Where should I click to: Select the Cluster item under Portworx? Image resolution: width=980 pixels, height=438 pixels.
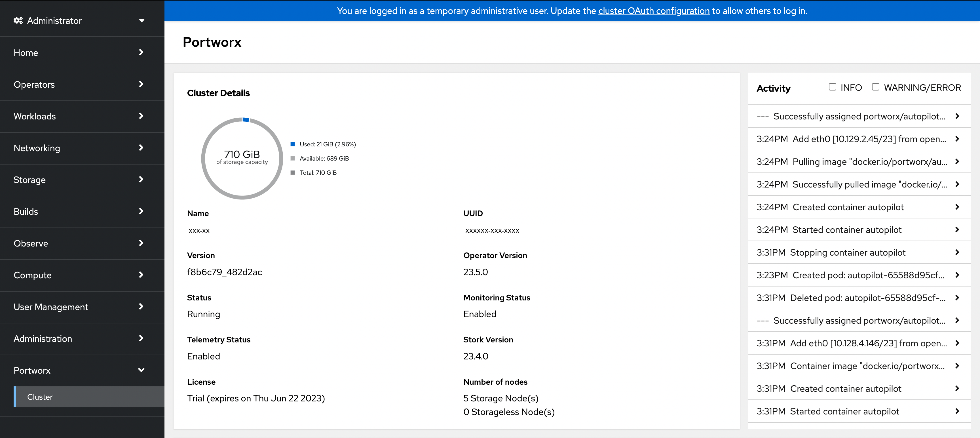tap(40, 397)
